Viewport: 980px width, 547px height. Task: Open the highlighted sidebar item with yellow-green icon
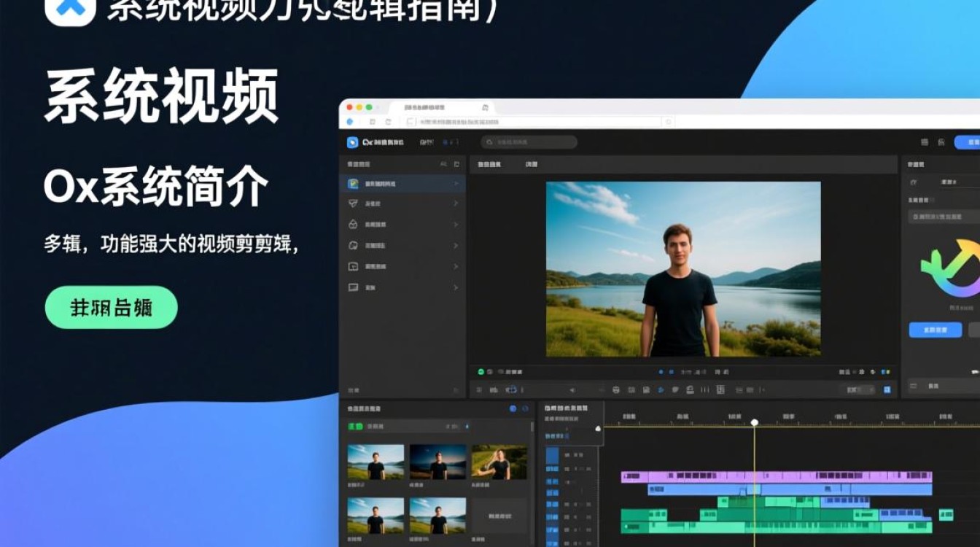402,184
